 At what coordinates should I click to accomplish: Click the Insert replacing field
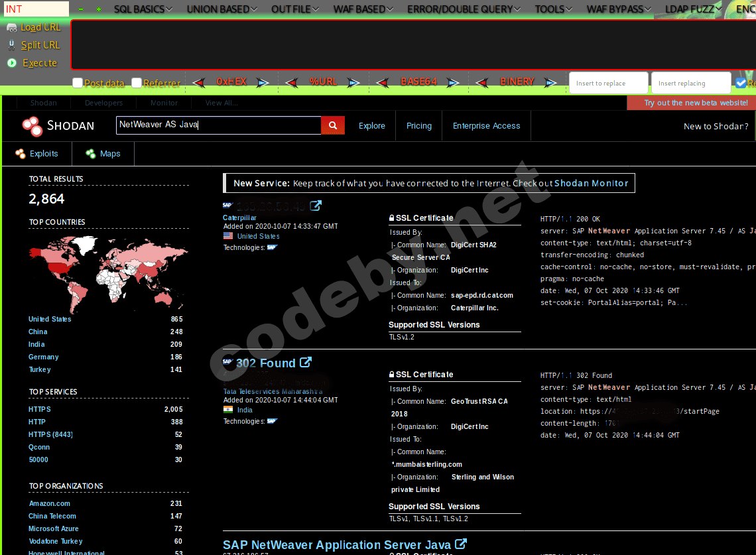point(691,83)
